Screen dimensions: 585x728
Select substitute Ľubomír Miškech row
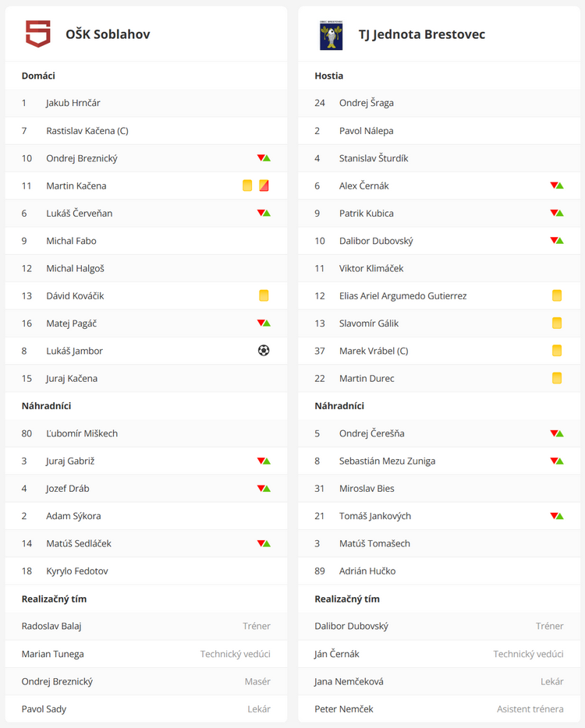click(82, 433)
